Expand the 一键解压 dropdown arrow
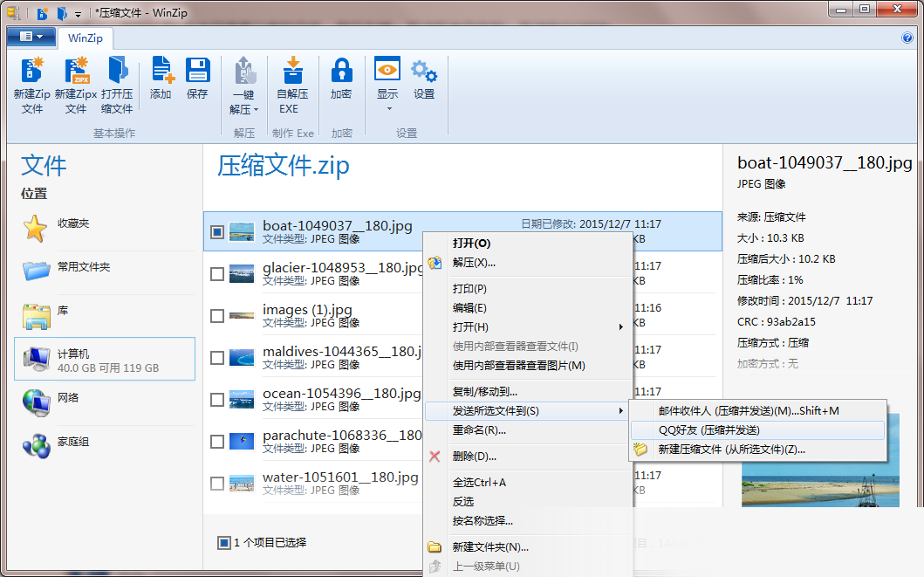The image size is (924, 577). pos(257,110)
